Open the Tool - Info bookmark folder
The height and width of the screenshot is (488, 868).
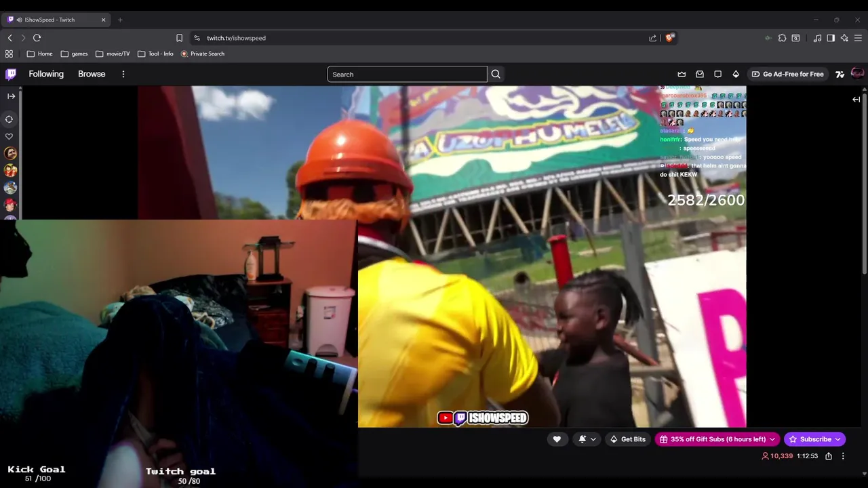coord(155,54)
